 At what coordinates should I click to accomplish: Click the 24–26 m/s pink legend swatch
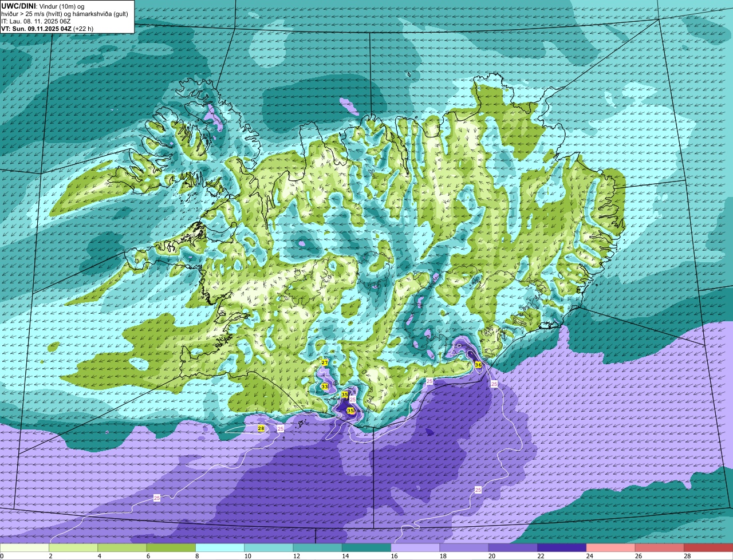tap(610, 547)
